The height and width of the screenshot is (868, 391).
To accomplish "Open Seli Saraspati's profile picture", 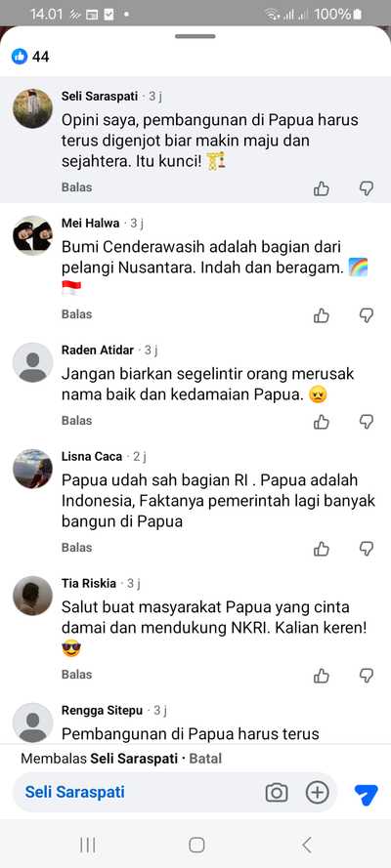I will tap(32, 108).
